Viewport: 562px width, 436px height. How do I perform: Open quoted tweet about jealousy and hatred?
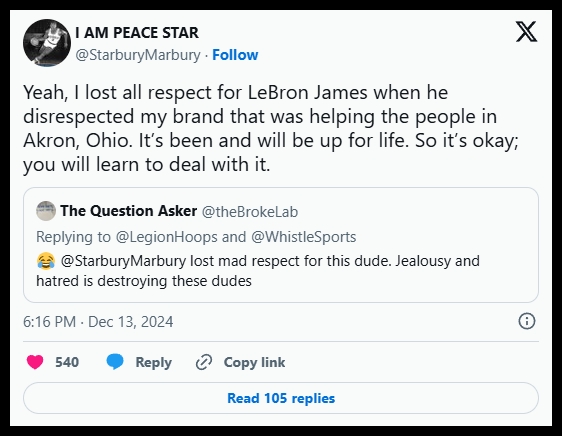(281, 245)
